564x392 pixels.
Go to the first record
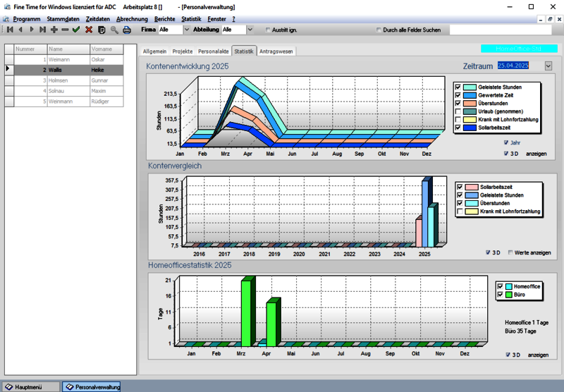point(10,30)
